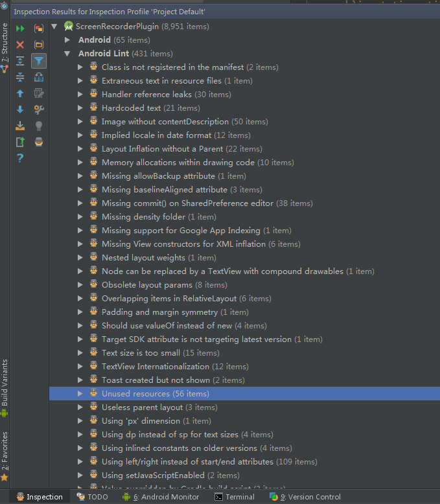The height and width of the screenshot is (504, 440).
Task: Expand Layout Inflation without a Parent
Action: tap(80, 149)
